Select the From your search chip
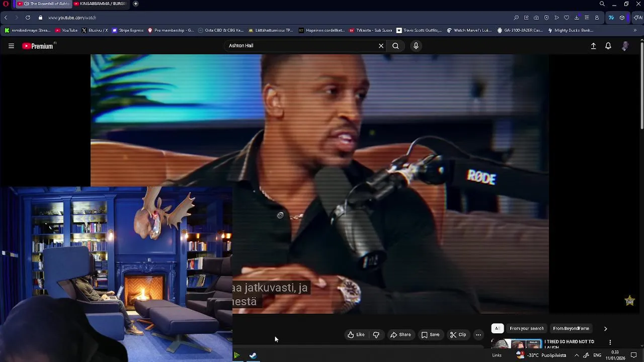Image resolution: width=644 pixels, height=362 pixels. [x=526, y=328]
